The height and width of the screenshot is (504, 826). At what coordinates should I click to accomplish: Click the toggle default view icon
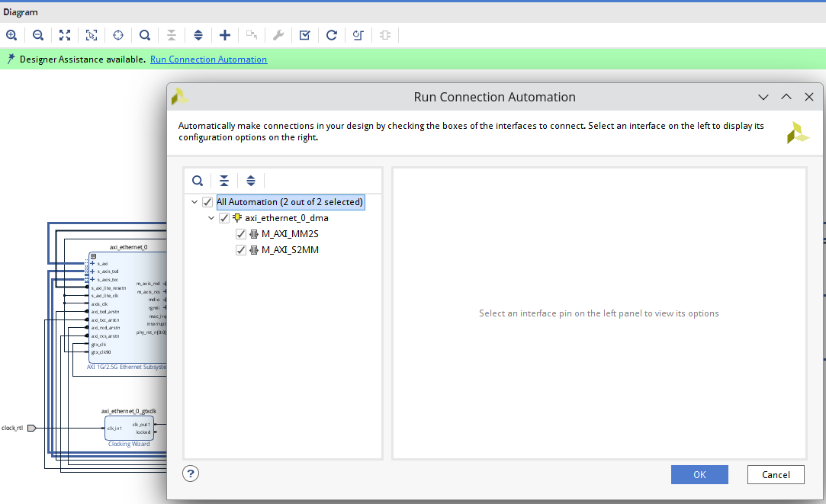click(x=358, y=35)
